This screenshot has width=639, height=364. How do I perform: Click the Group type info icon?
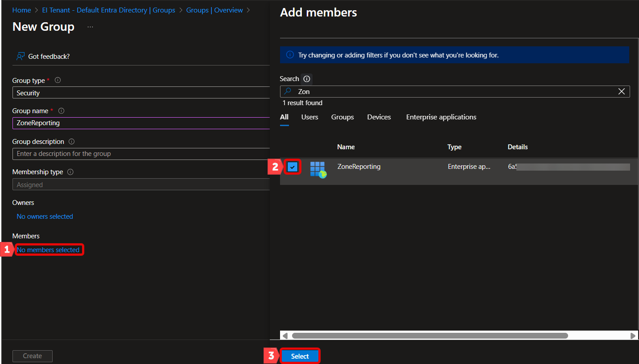coord(58,80)
